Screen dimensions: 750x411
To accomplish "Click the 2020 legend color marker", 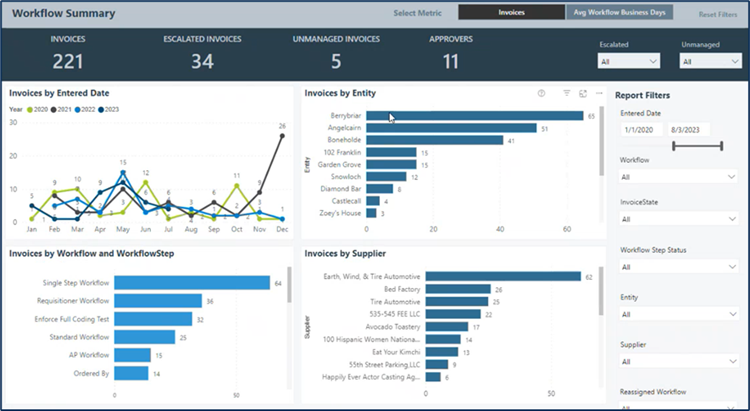I will coord(30,110).
